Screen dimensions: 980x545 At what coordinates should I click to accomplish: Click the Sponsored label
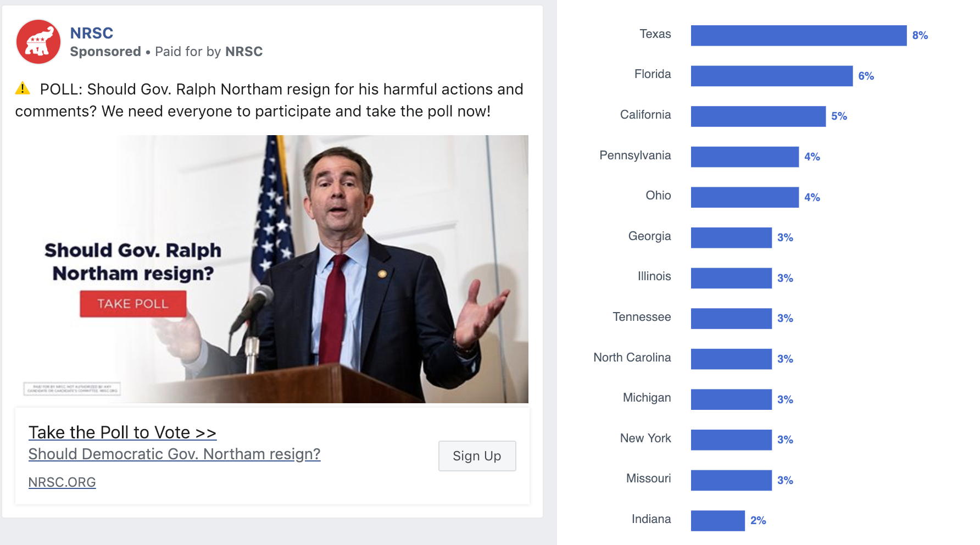click(105, 52)
